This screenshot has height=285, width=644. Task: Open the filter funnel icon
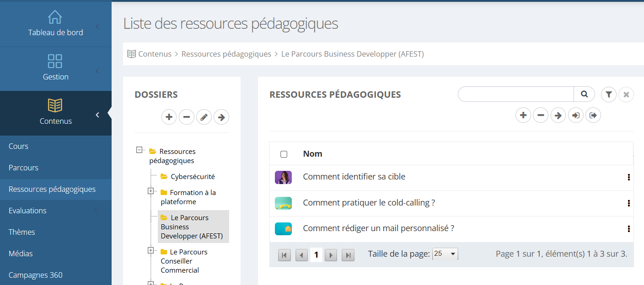608,95
